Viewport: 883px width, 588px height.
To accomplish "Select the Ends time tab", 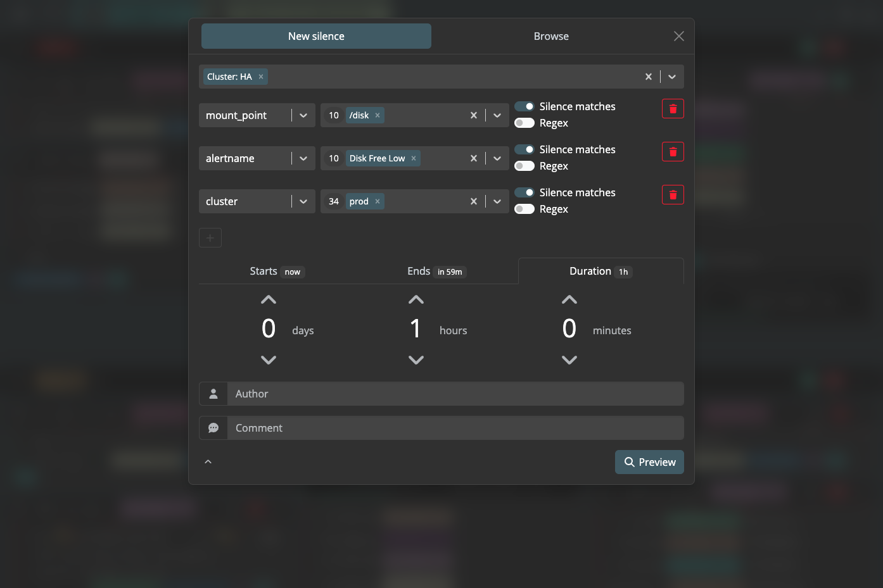I will [437, 271].
